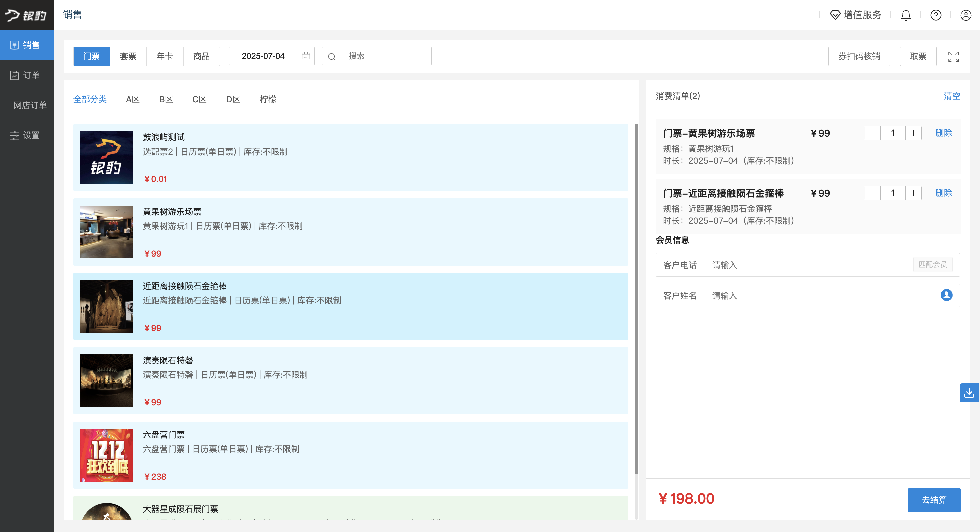This screenshot has width=980, height=532.
Task: Select the B区 category tab
Action: (x=166, y=99)
